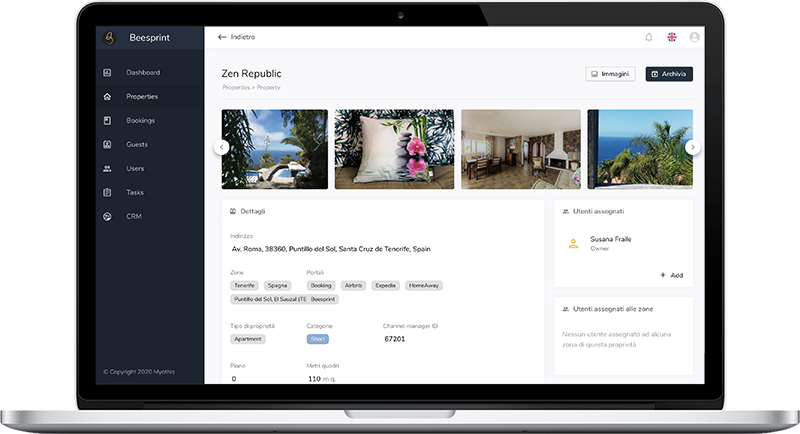Viewport: 800px width, 434px height.
Task: Select the Puntillo del Sol zone tag
Action: [x=270, y=299]
